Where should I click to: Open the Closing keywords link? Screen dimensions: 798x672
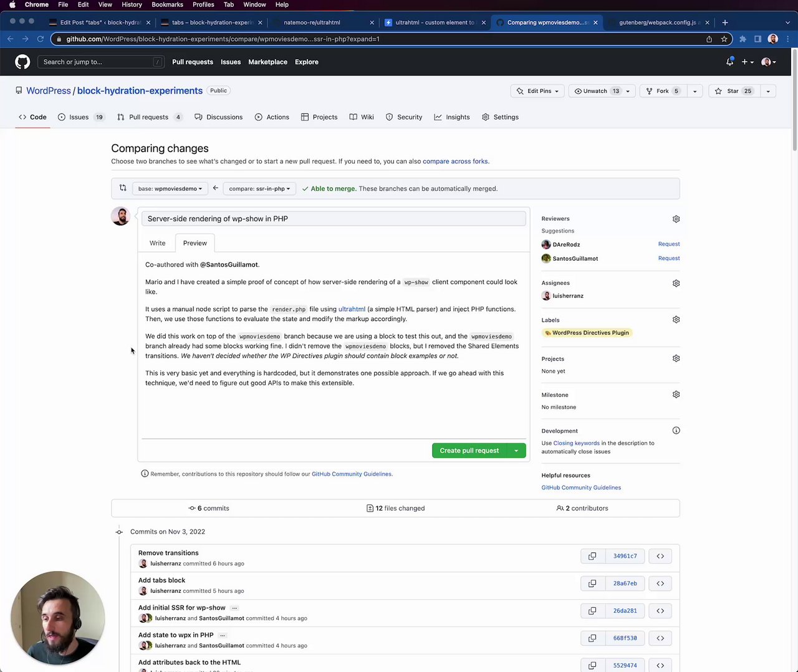click(577, 443)
